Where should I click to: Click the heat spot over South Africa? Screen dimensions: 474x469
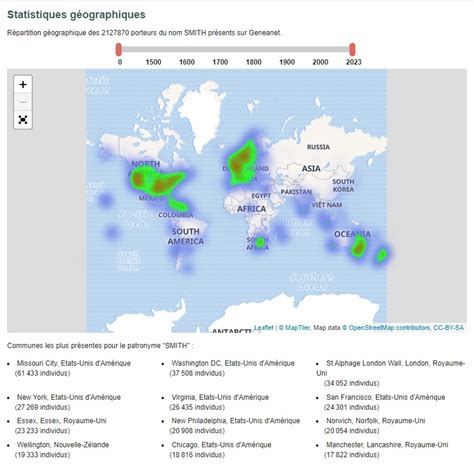tap(261, 242)
